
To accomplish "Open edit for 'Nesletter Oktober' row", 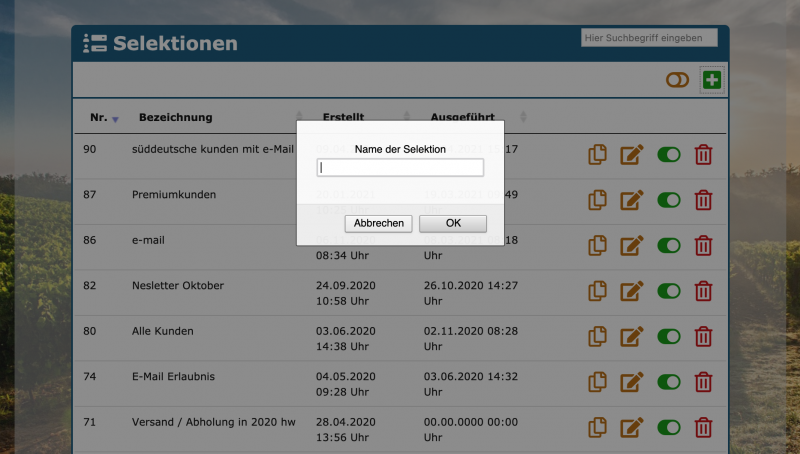I will [x=631, y=291].
